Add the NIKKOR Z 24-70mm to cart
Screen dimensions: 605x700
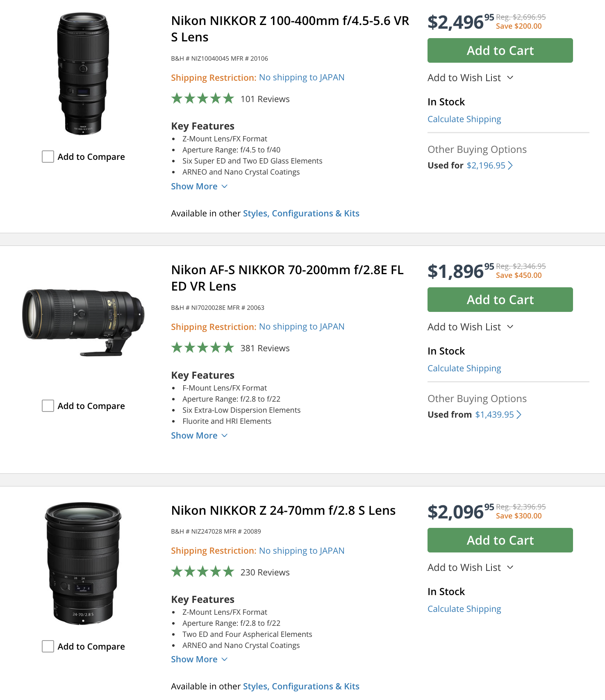coord(500,540)
